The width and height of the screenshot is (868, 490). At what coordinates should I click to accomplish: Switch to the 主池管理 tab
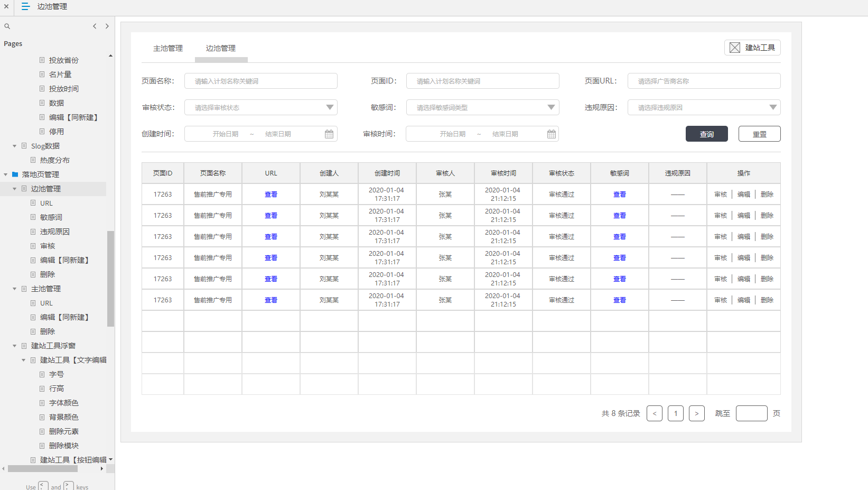(168, 48)
